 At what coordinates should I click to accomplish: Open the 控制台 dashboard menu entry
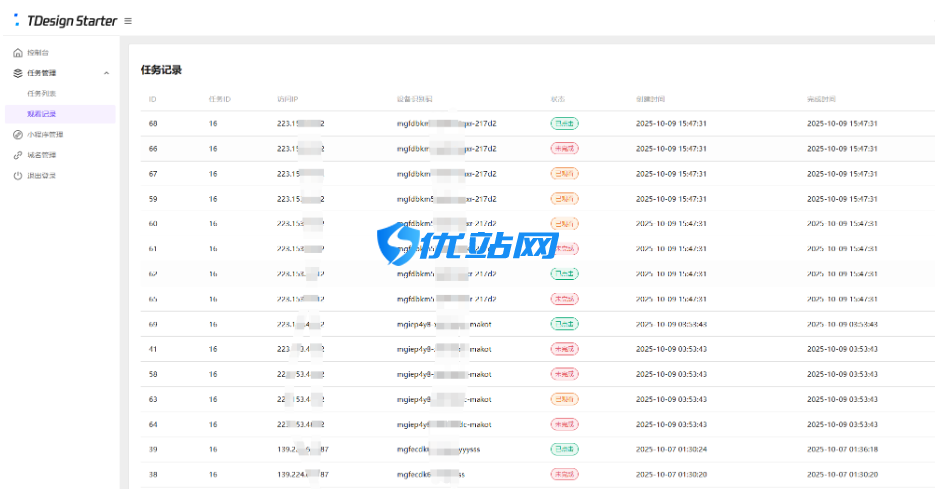coord(38,52)
